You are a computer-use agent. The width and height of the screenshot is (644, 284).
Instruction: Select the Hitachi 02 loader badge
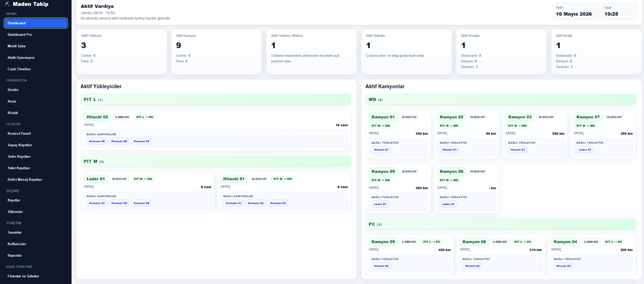pos(97,117)
